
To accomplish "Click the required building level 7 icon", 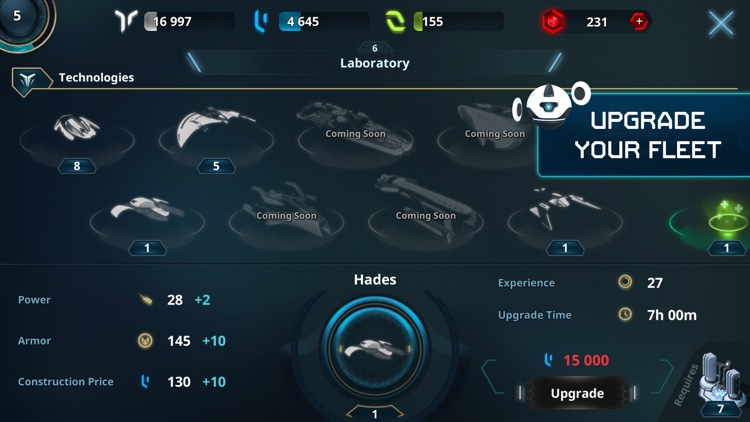I will pos(719,385).
